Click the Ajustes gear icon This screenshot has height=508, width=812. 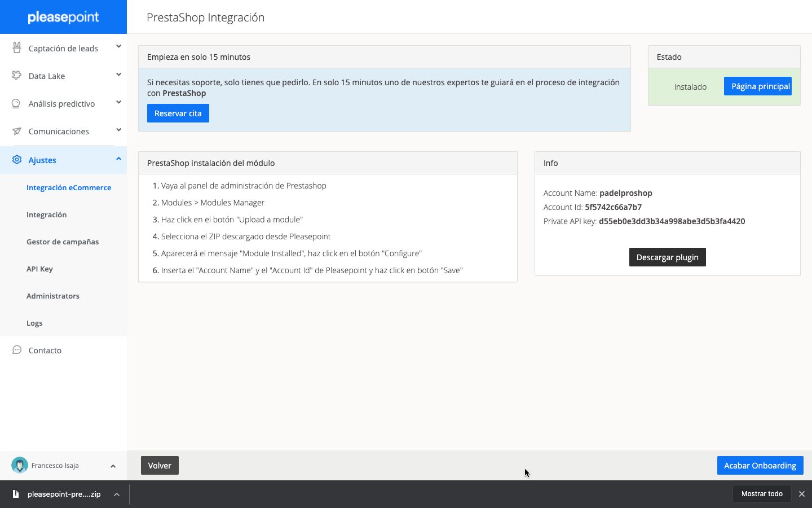pyautogui.click(x=17, y=160)
